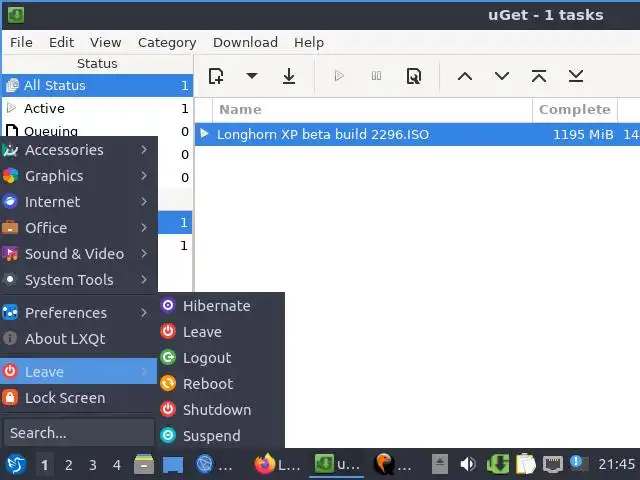Move download to top icon
Image resolution: width=640 pixels, height=480 pixels.
pyautogui.click(x=539, y=76)
